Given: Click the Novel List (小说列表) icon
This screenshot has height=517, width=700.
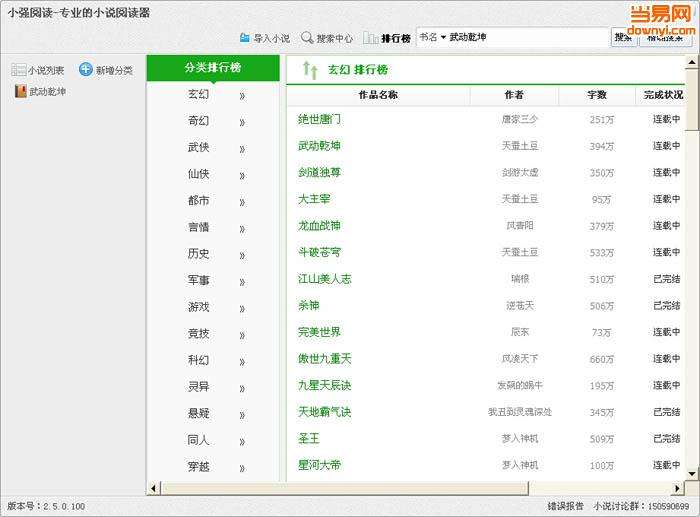Looking at the screenshot, I should [x=18, y=70].
